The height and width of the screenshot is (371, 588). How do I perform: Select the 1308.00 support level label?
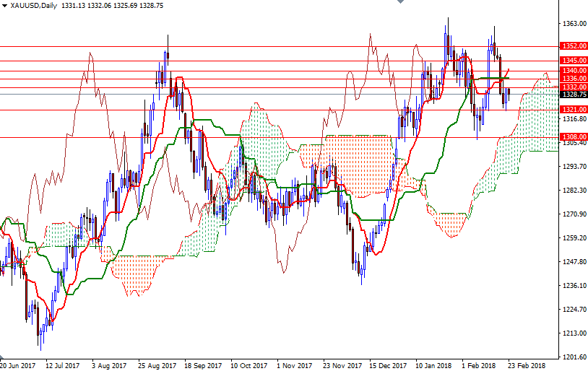[574, 137]
